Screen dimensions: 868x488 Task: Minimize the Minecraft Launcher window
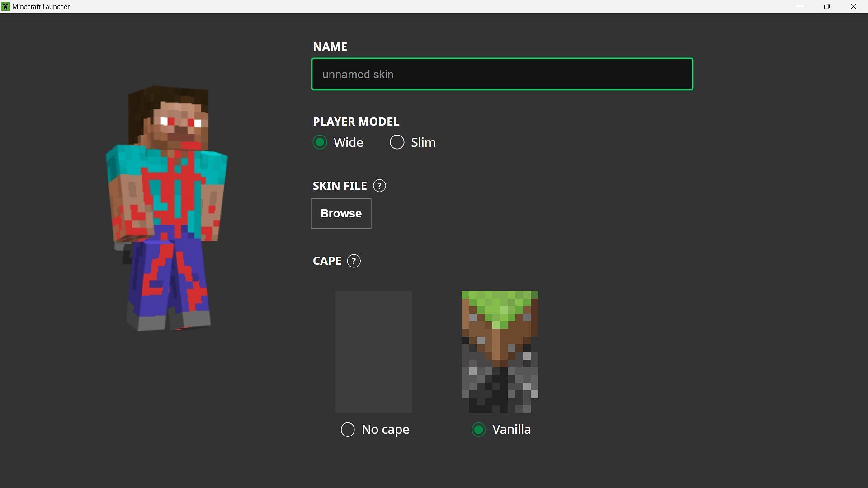801,6
